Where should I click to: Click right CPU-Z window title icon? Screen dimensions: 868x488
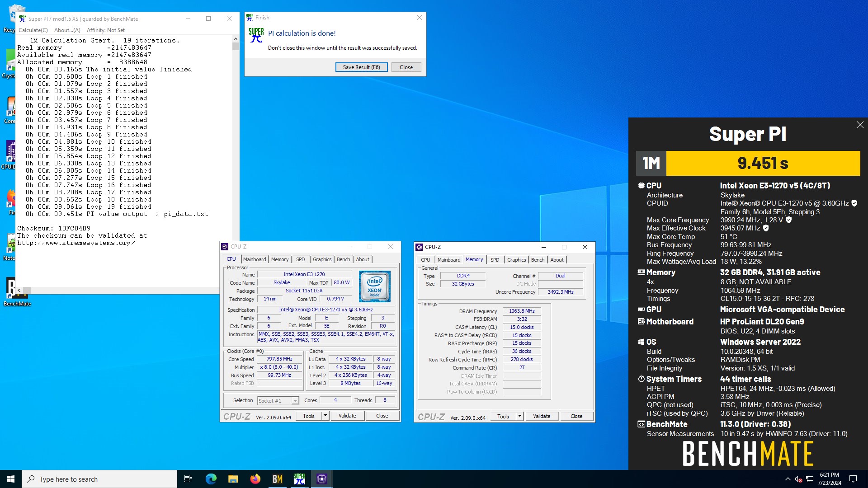(419, 247)
